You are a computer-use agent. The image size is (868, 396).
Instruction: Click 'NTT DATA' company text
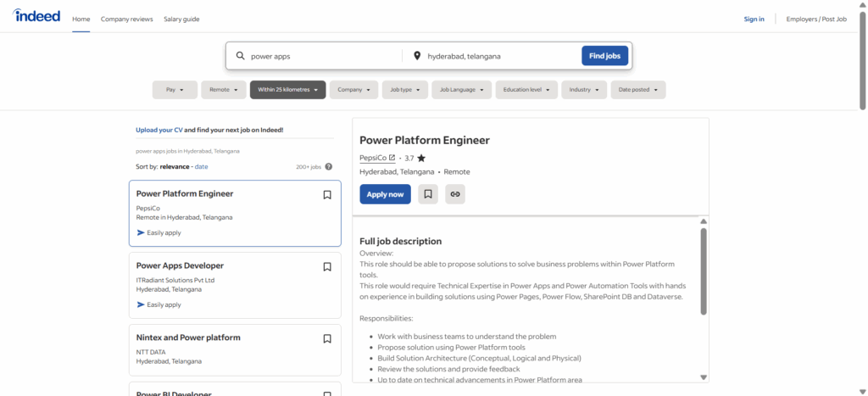click(x=151, y=352)
